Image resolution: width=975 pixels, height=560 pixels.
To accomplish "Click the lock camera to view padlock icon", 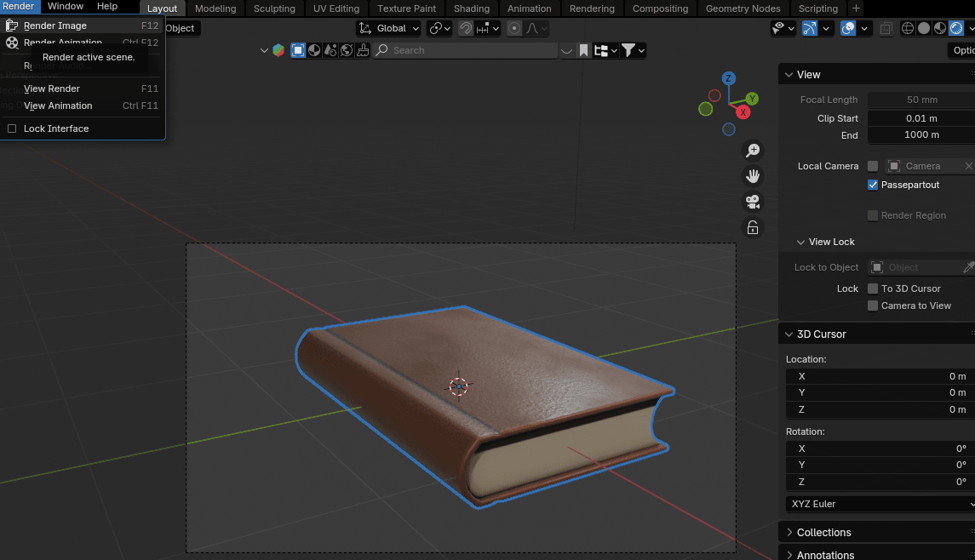I will pyautogui.click(x=753, y=227).
